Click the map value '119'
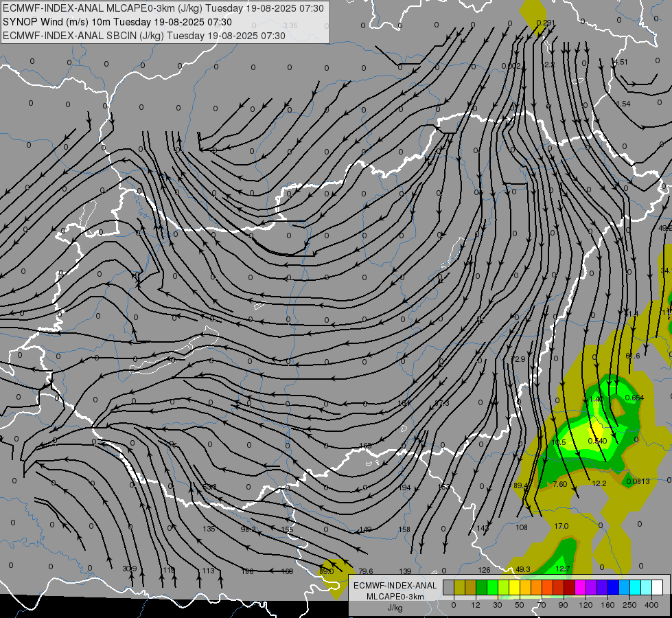 (x=169, y=570)
